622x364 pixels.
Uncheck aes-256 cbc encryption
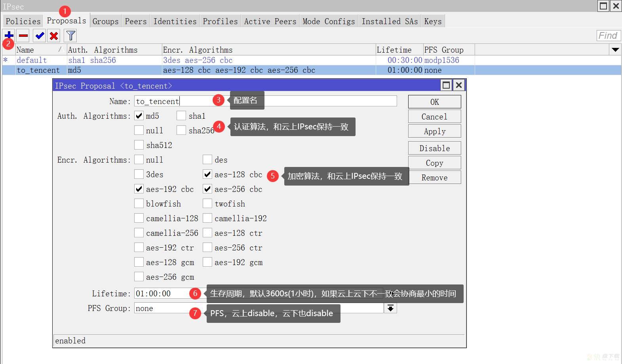point(207,189)
